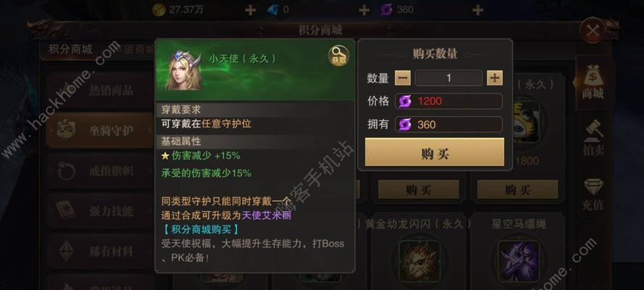Click the 黄金幼龙闪闪 item thumbnail

coord(419,261)
